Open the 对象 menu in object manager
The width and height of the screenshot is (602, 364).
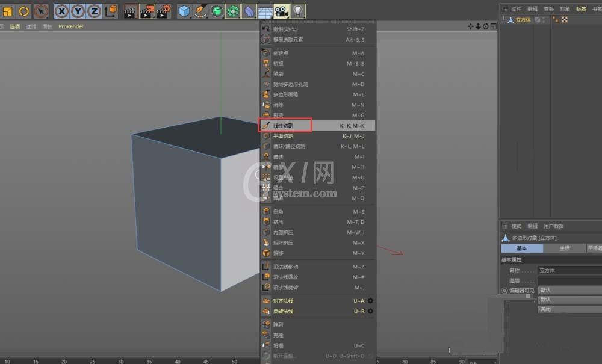click(565, 9)
